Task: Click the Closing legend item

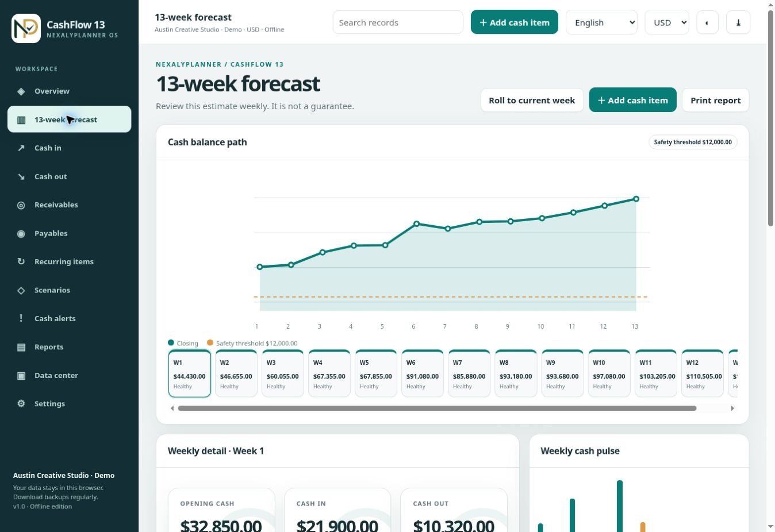Action: point(183,343)
